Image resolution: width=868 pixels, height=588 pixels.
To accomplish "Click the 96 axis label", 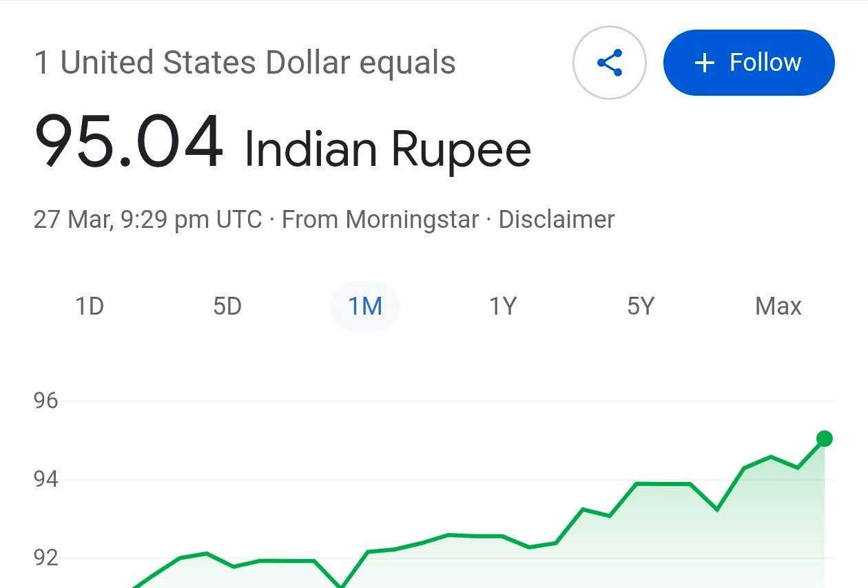I will tap(46, 401).
